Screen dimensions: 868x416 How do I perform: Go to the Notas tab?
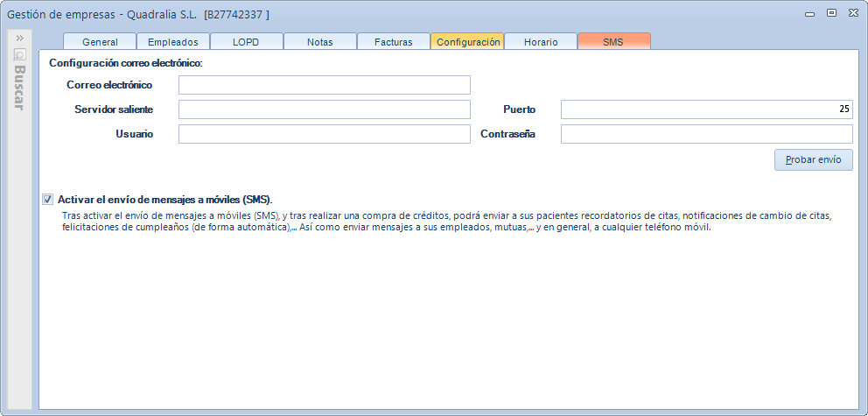(320, 42)
